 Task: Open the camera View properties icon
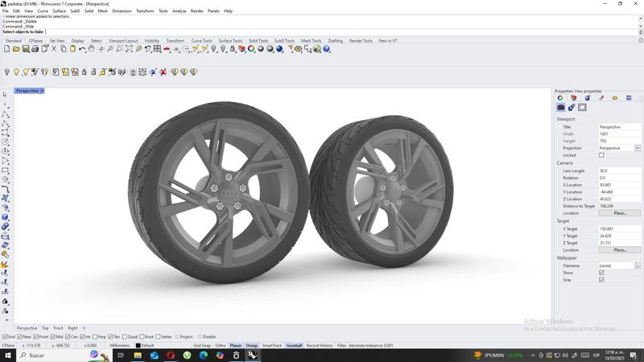[x=561, y=107]
